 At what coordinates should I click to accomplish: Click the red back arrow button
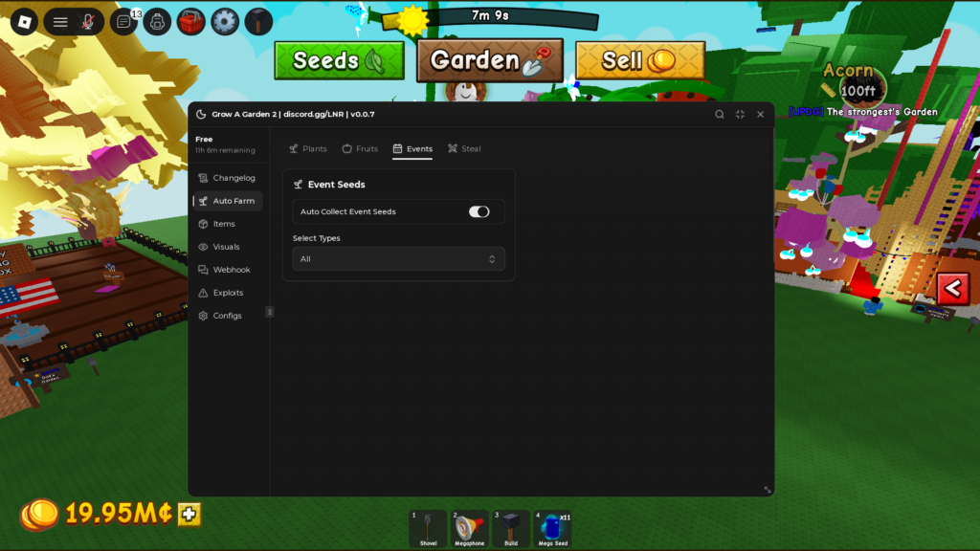click(x=952, y=289)
